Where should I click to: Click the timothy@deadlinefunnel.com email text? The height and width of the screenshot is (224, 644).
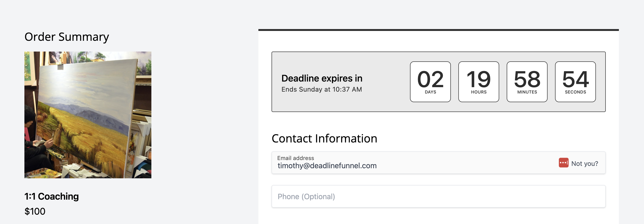click(327, 166)
